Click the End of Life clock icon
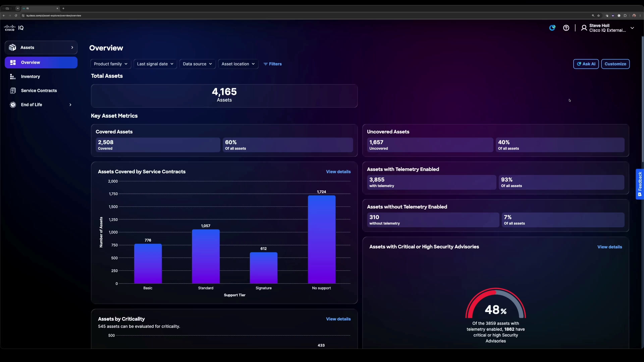 [x=13, y=105]
